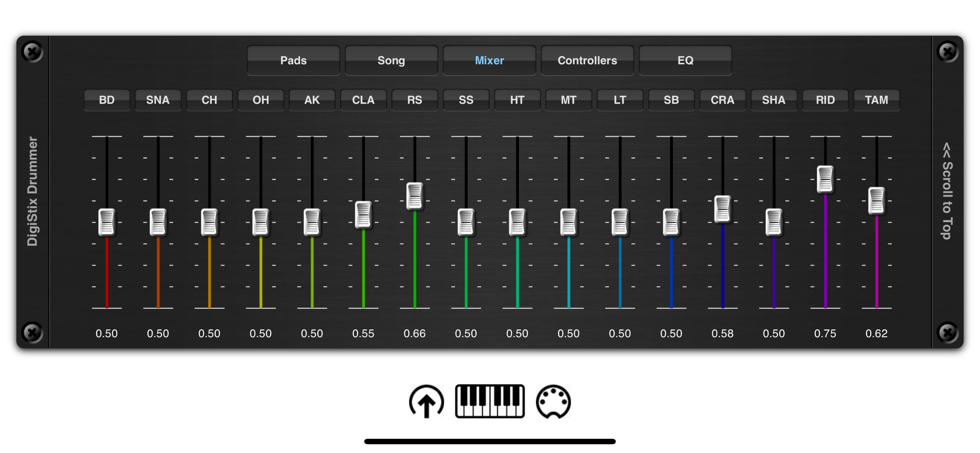Tap the CH channel button
The image size is (980, 453).
pos(209,100)
